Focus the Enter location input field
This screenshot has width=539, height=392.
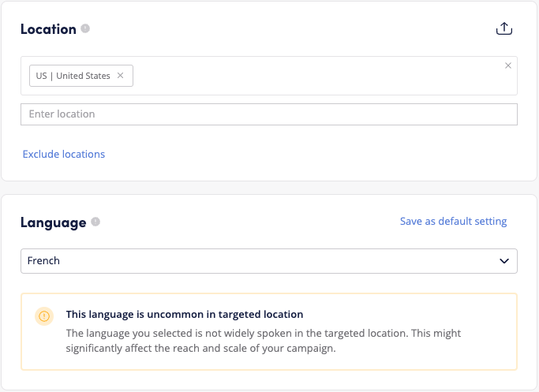[x=268, y=114]
